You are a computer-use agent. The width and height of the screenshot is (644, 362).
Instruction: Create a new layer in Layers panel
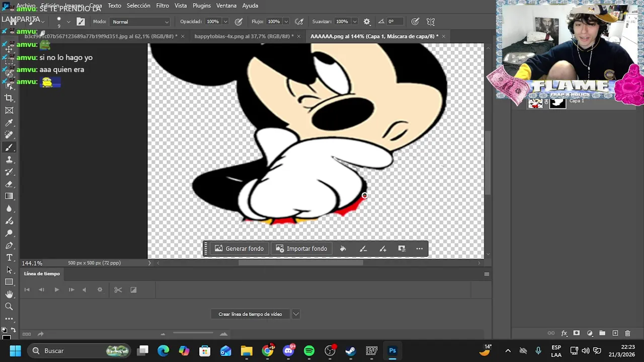click(x=615, y=333)
